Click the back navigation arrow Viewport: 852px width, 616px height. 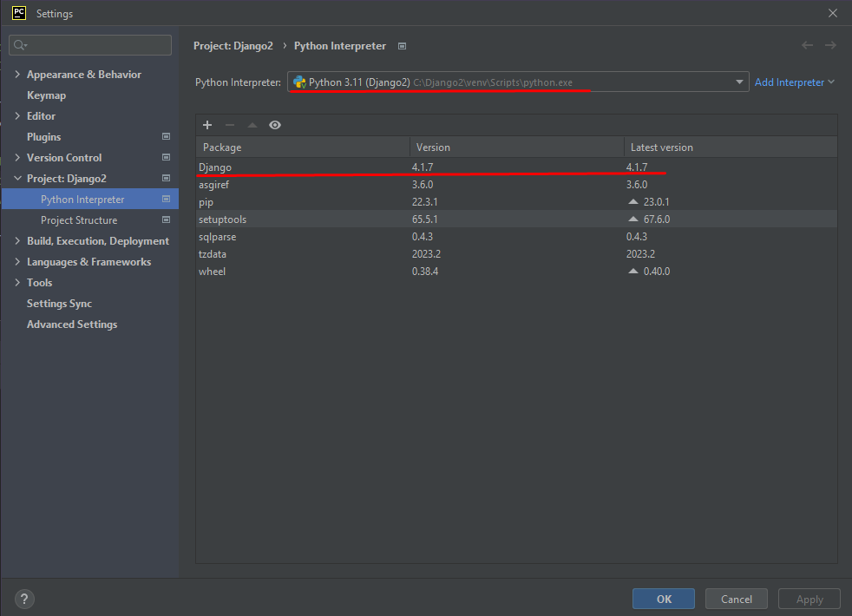[808, 45]
